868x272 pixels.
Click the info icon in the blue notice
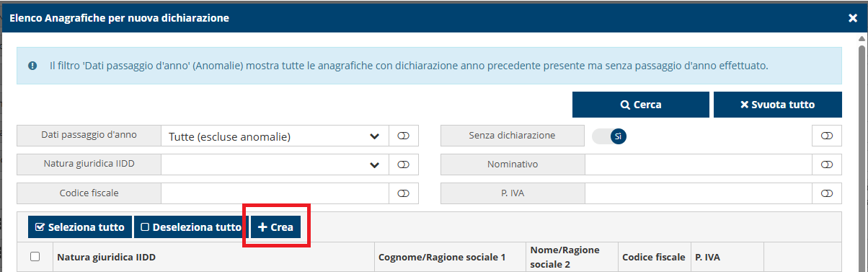(x=32, y=66)
